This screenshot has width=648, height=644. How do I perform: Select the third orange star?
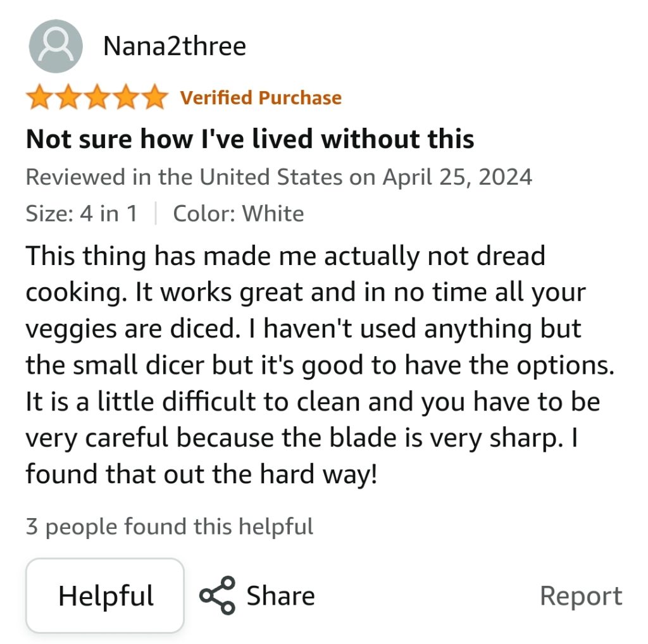click(97, 97)
